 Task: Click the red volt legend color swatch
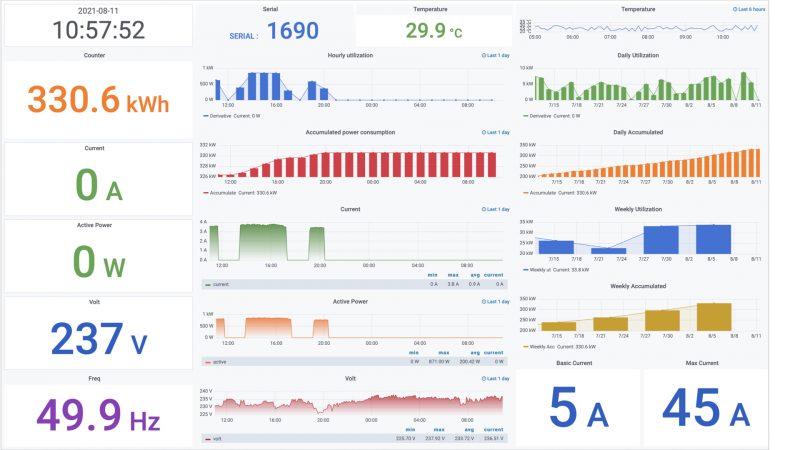(207, 439)
